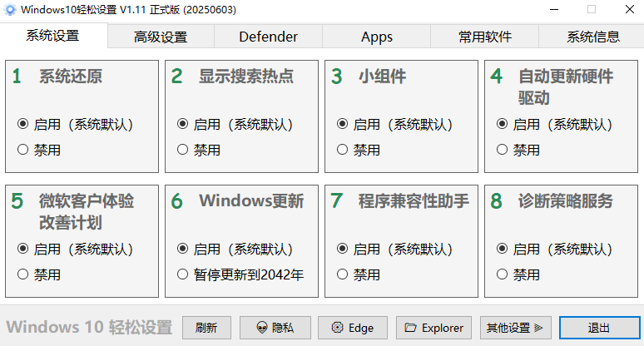Screen dimensions: 644x346
Task: Open the Explorer settings button
Action: coord(434,328)
